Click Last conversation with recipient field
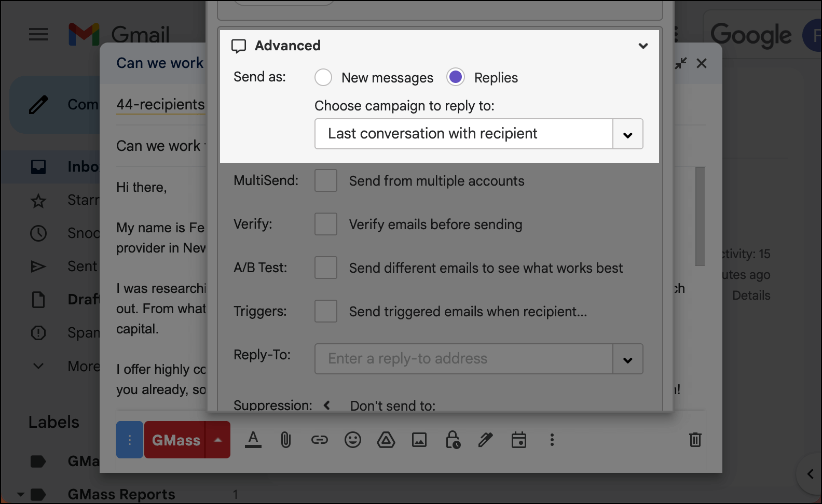822x504 pixels. 464,134
